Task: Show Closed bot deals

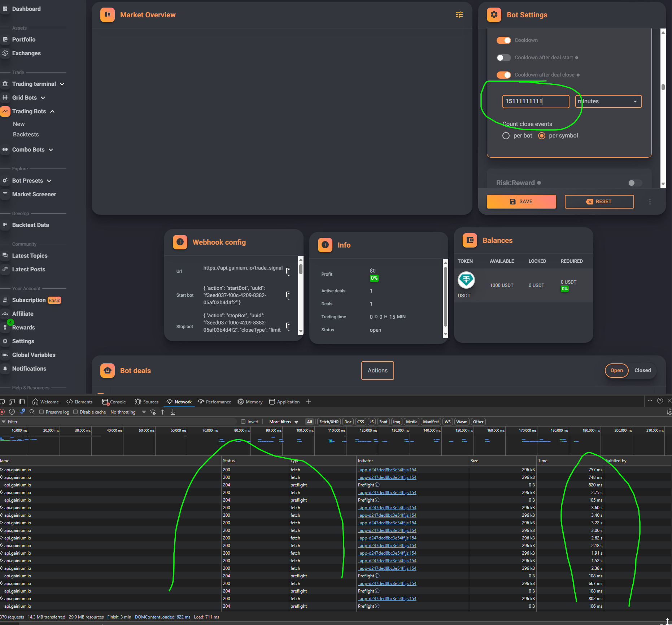Action: 642,371
